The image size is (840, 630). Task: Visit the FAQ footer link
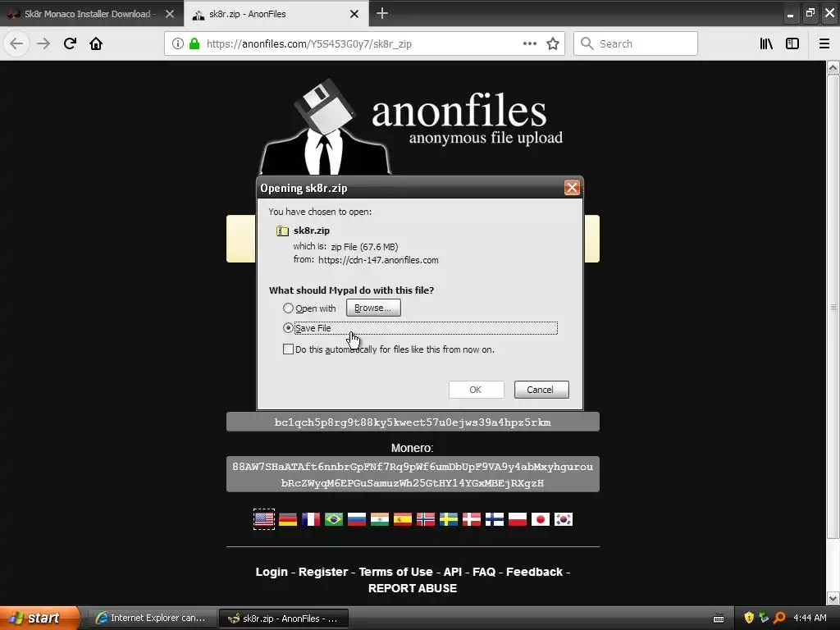[484, 572]
